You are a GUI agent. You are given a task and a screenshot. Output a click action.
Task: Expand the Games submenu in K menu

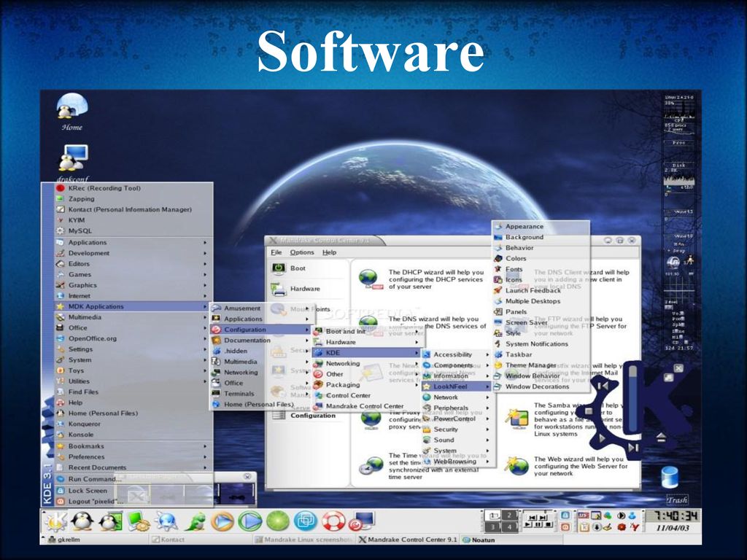tap(132, 274)
